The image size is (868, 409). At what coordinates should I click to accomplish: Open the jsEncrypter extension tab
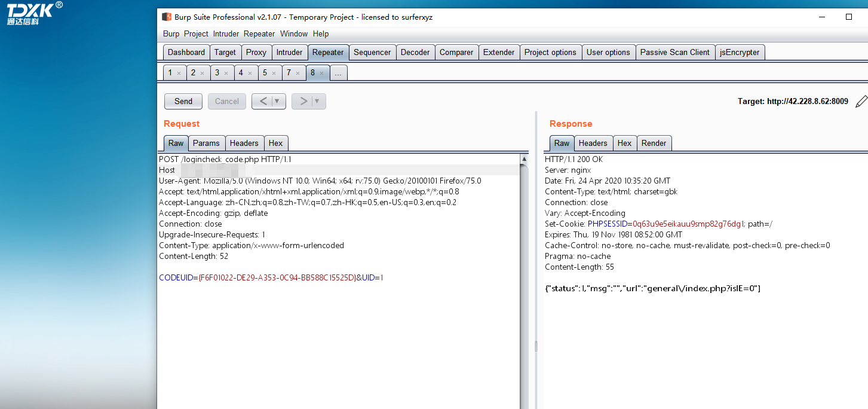tap(740, 52)
